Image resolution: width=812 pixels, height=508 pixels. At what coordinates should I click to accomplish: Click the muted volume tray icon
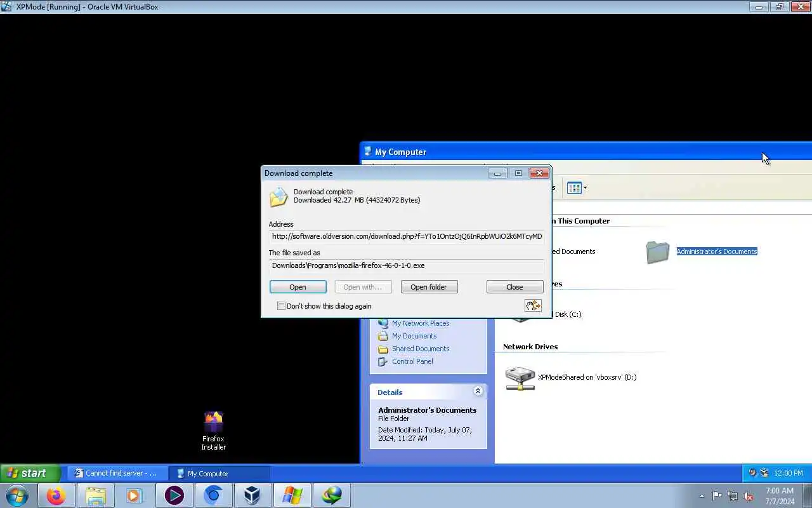click(x=749, y=496)
